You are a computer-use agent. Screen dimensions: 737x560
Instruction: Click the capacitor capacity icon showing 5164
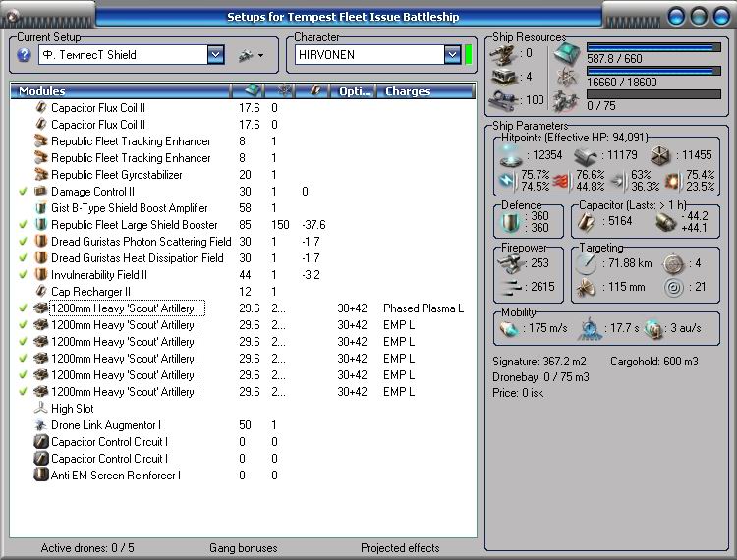pos(586,222)
